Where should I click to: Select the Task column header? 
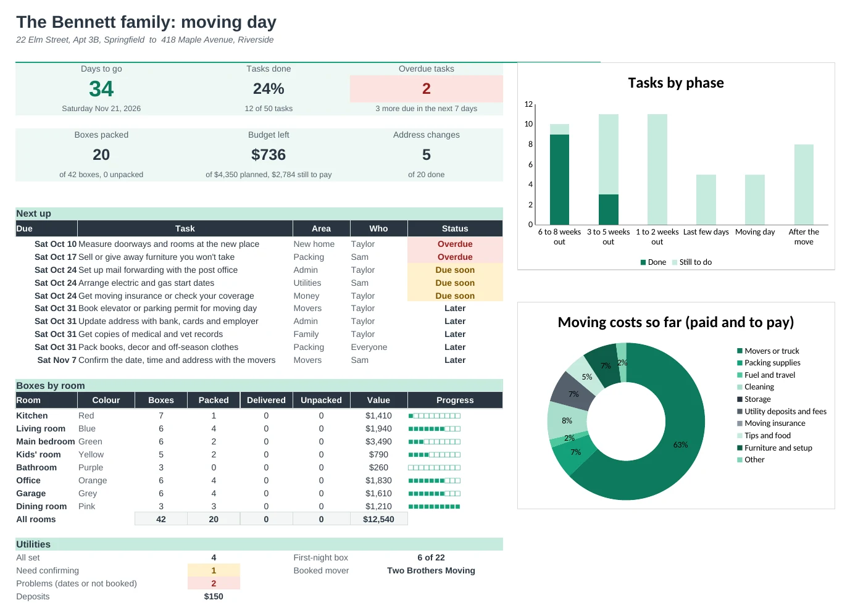tap(185, 228)
